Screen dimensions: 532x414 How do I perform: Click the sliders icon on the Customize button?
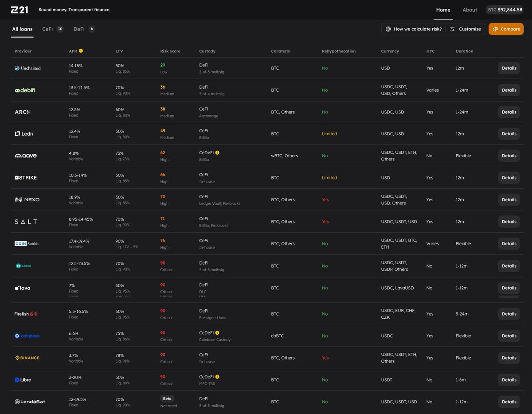coord(452,29)
